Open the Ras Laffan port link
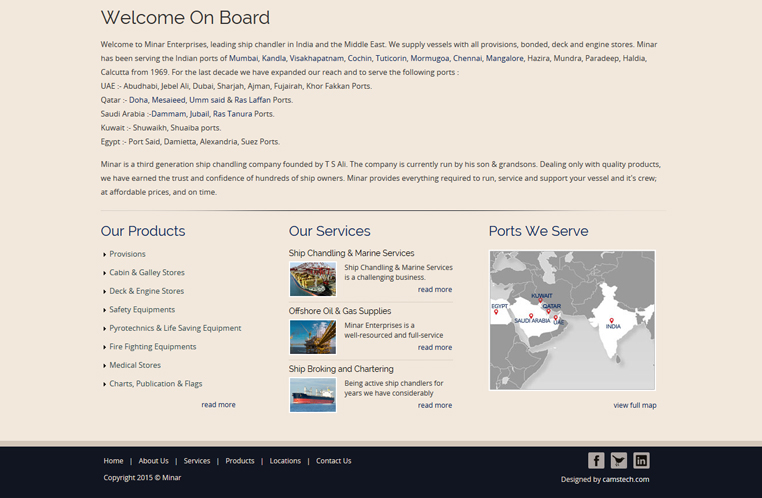762x498 pixels. 252,100
